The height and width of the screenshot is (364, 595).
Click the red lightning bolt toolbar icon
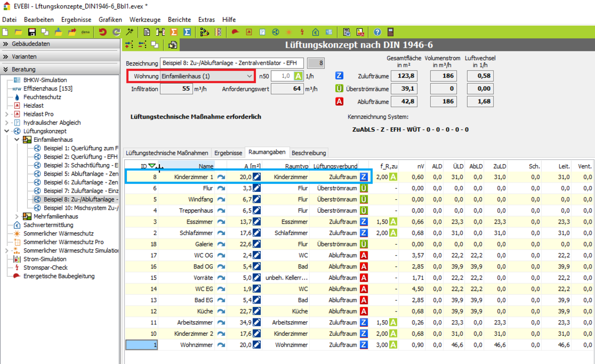coord(302,32)
